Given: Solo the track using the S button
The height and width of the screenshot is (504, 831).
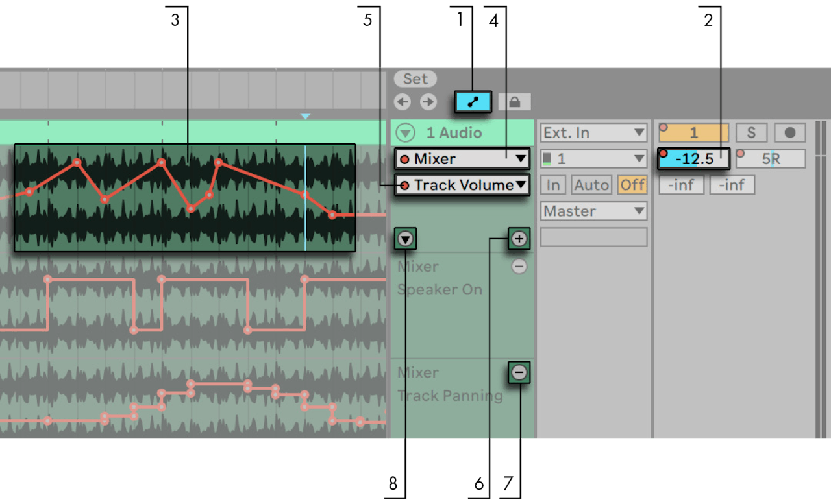Looking at the screenshot, I should coord(751,132).
